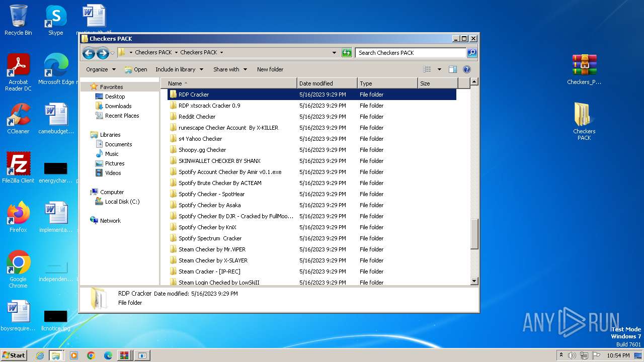Click the Checkers_P... WinRAR archive icon
This screenshot has width=644, height=362.
[x=584, y=70]
